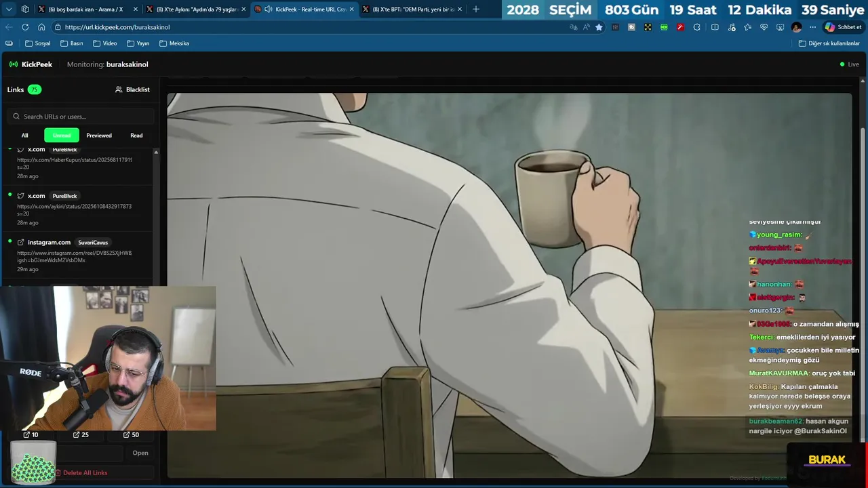Click Monitoring: buraksakinol label

click(107, 64)
